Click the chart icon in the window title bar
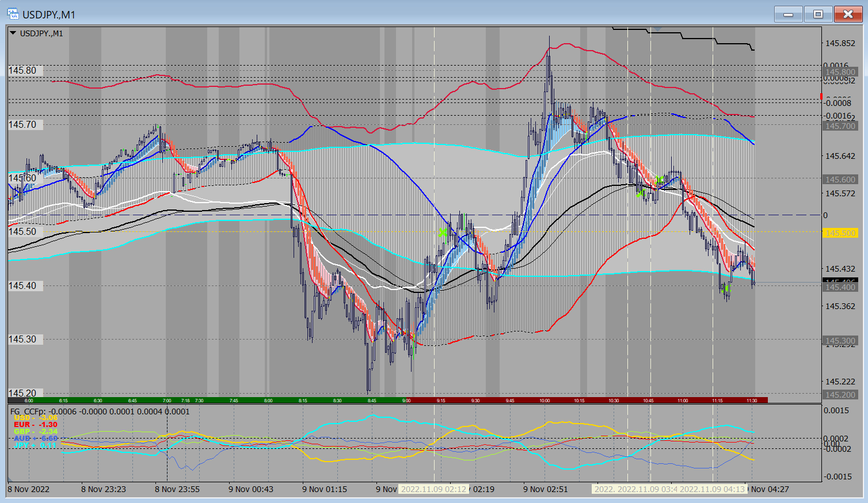This screenshot has height=503, width=868. coord(13,14)
